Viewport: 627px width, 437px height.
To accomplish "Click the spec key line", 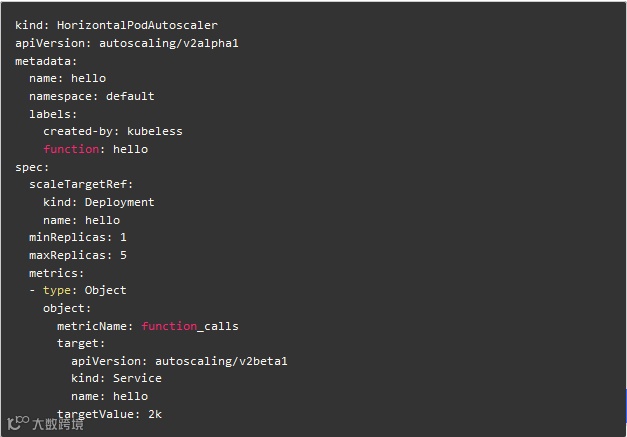I will coord(32,168).
